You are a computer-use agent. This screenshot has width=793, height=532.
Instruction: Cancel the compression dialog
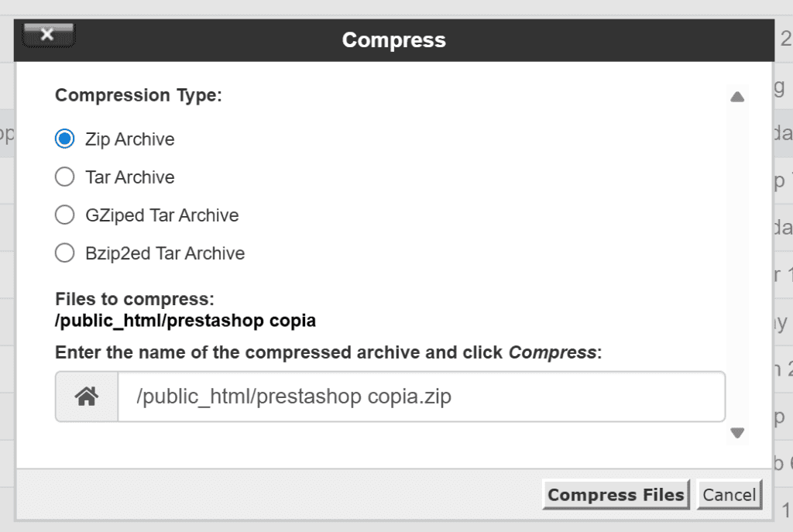pyautogui.click(x=729, y=495)
